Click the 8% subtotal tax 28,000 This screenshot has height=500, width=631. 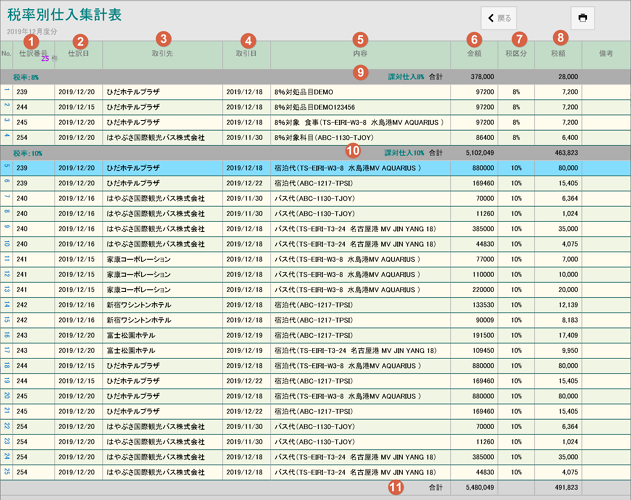point(568,76)
